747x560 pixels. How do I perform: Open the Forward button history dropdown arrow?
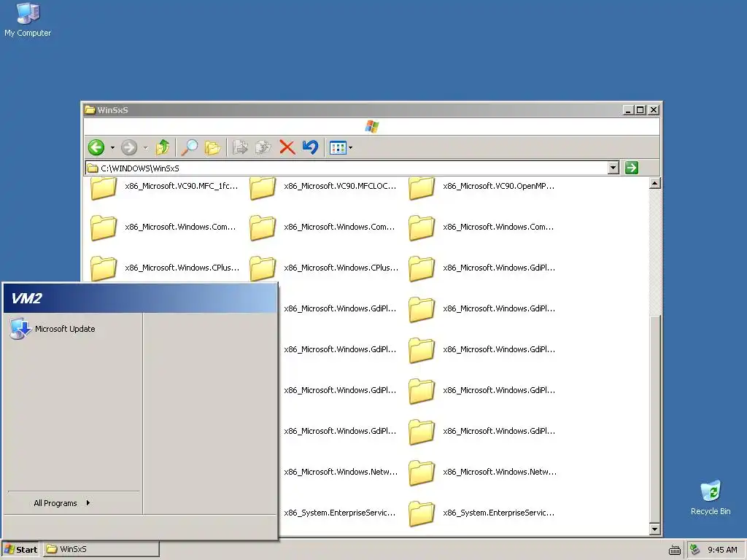pyautogui.click(x=146, y=147)
